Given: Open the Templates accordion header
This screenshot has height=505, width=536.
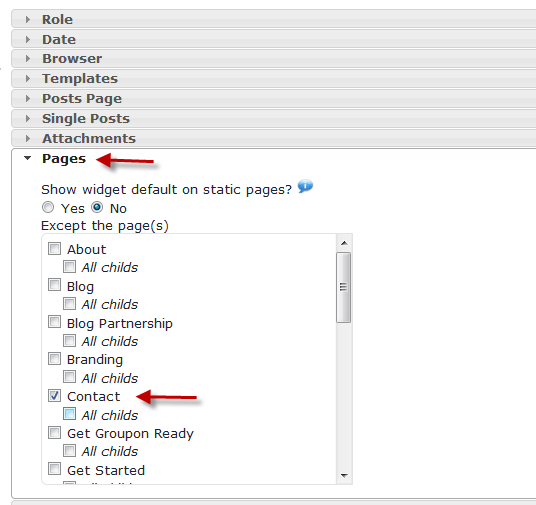Looking at the screenshot, I should 273,79.
